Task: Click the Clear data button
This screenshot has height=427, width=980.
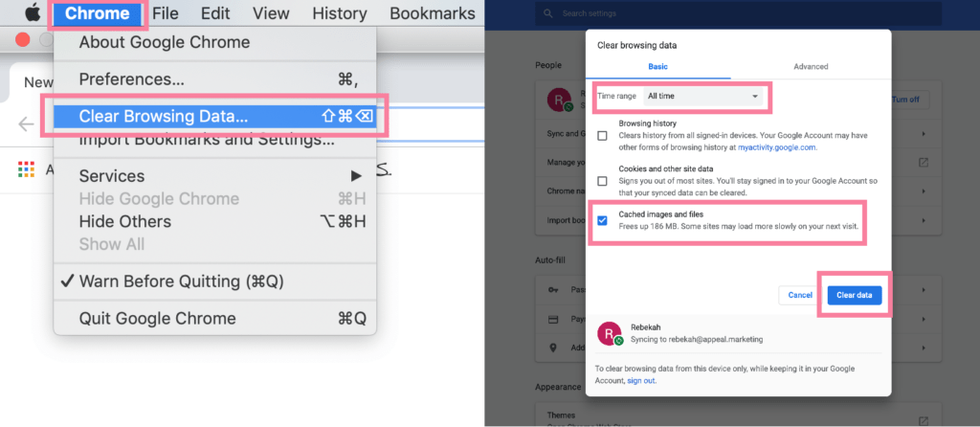Action: coord(854,295)
